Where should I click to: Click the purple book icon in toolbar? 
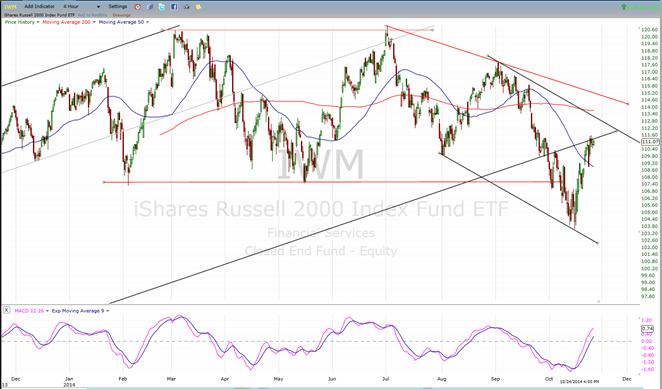[150, 7]
